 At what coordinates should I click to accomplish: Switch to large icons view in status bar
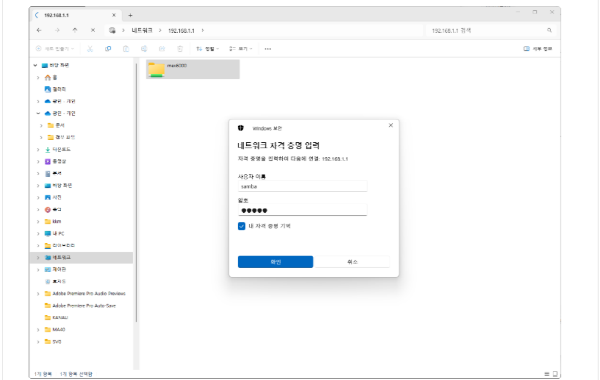click(555, 374)
